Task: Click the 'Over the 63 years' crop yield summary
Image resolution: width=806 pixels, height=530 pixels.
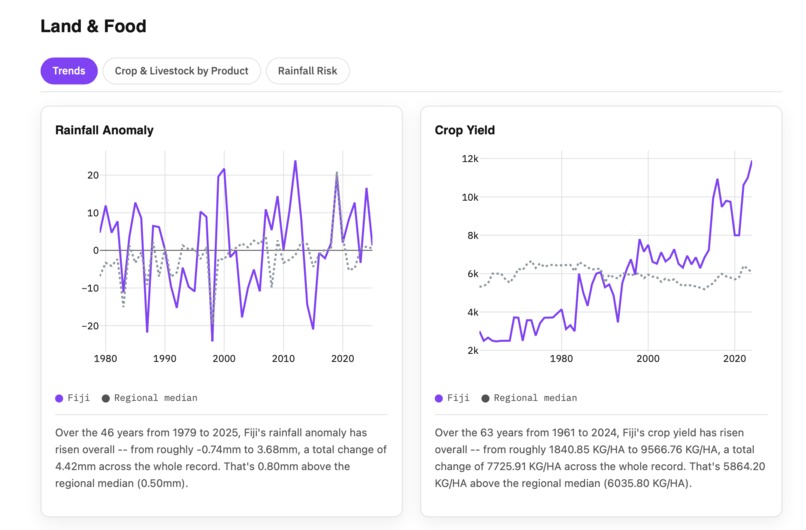Action: (600, 458)
